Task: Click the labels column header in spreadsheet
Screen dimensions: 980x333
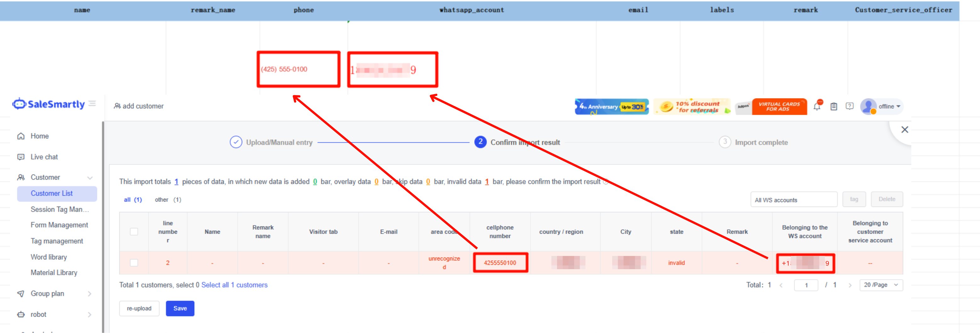Action: (x=722, y=10)
